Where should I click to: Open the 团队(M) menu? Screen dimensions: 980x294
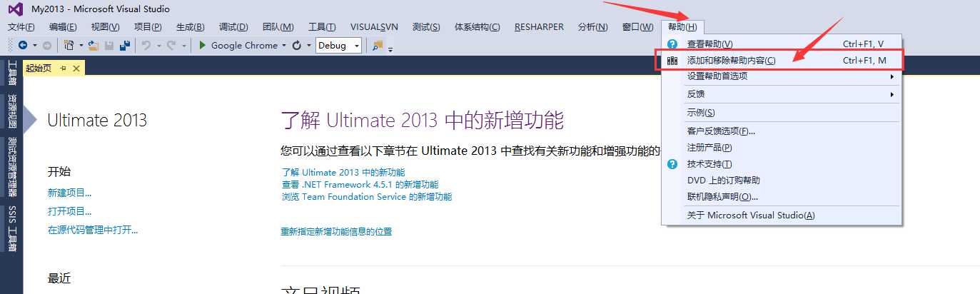pyautogui.click(x=278, y=27)
